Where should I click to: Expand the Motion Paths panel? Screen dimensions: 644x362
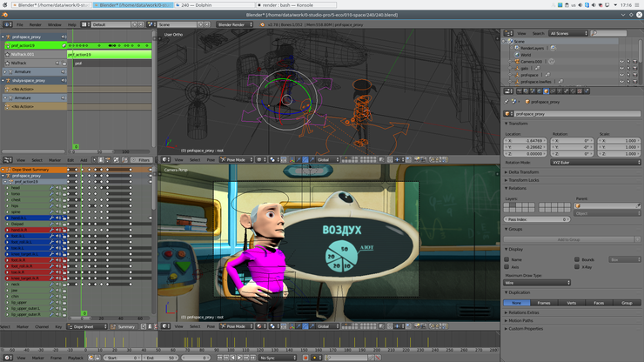pyautogui.click(x=520, y=320)
